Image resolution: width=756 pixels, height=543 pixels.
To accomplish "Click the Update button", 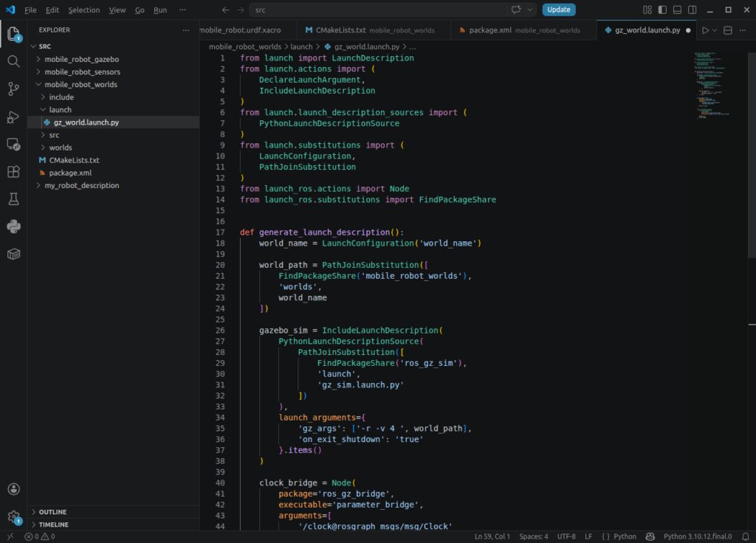I will (x=558, y=10).
